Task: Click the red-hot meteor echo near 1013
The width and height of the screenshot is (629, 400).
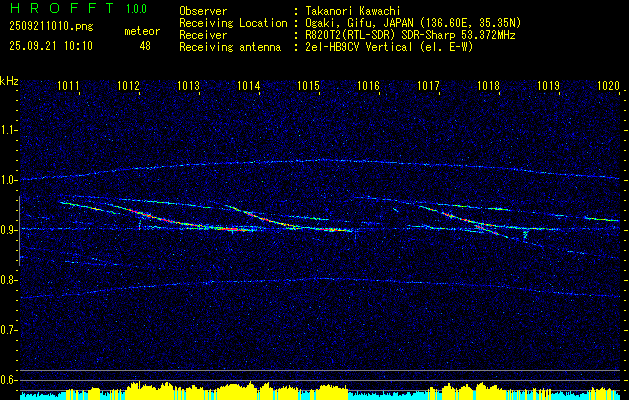Action: (147, 215)
